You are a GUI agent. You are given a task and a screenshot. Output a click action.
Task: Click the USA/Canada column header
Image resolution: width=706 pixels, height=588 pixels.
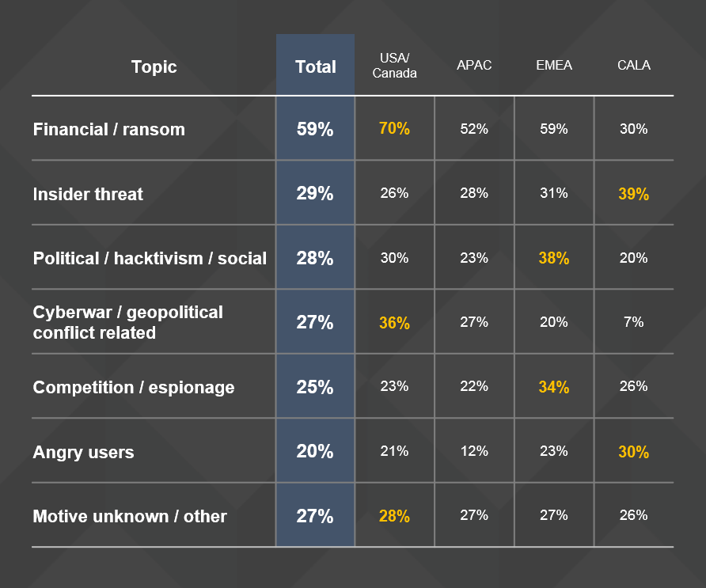(x=394, y=66)
